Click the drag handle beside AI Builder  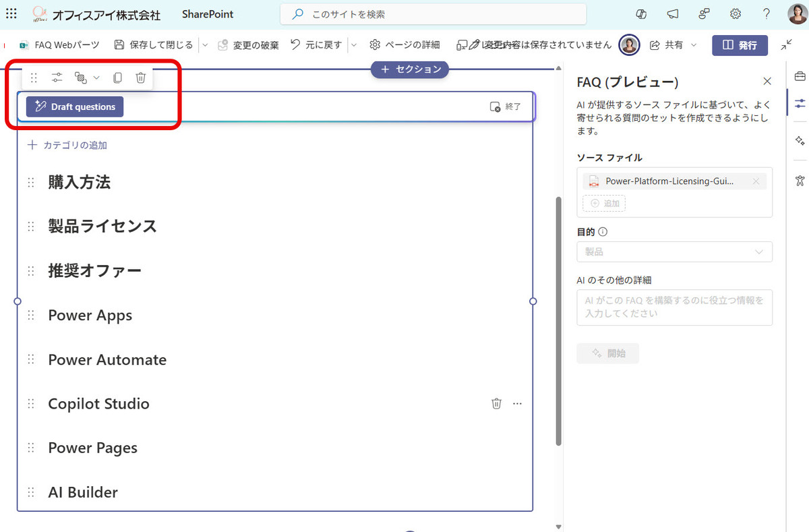(x=30, y=492)
